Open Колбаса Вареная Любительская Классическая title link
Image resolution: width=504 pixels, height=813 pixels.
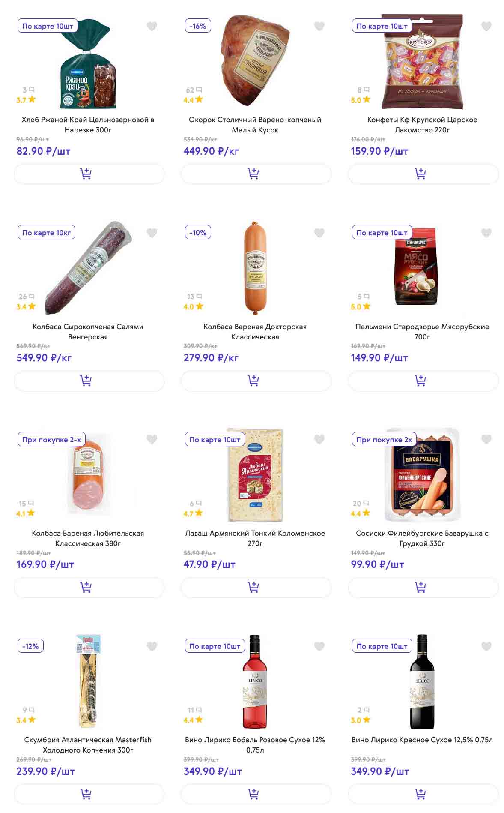(x=88, y=538)
